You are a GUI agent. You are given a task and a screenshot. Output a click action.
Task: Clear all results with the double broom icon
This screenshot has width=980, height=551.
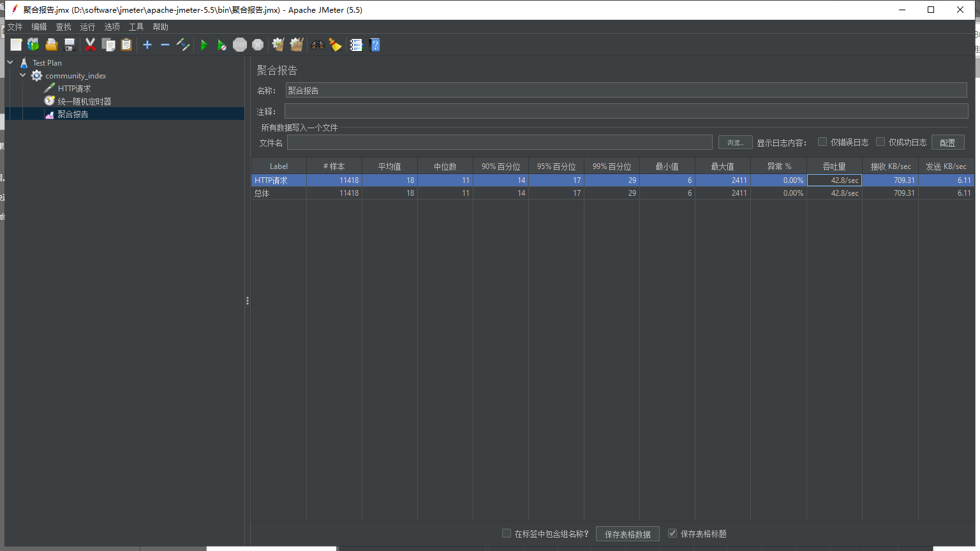tap(297, 45)
